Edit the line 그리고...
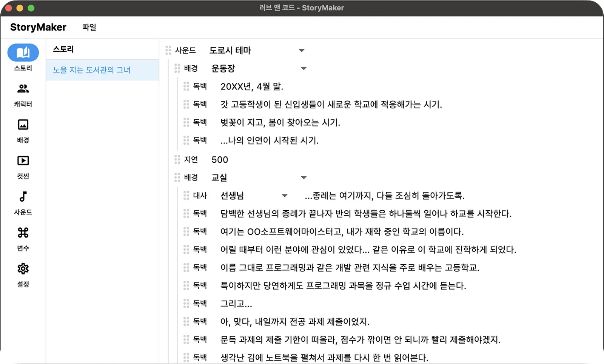Image resolution: width=604 pixels, height=364 pixels. (236, 304)
